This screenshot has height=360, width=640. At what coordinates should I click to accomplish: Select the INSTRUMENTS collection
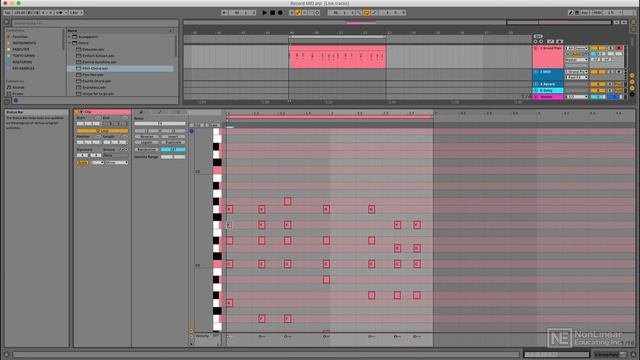[x=24, y=43]
